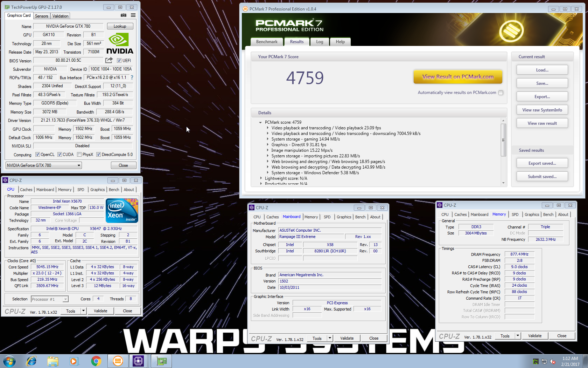The image size is (588, 368).
Task: Click the GPU Clock value field
Action: pos(44,129)
